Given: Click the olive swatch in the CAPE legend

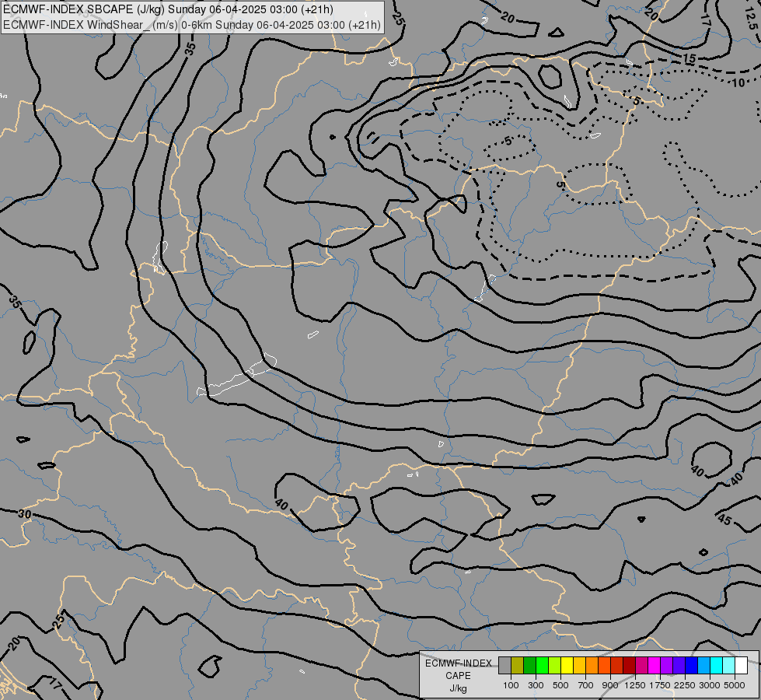Looking at the screenshot, I should tap(517, 665).
